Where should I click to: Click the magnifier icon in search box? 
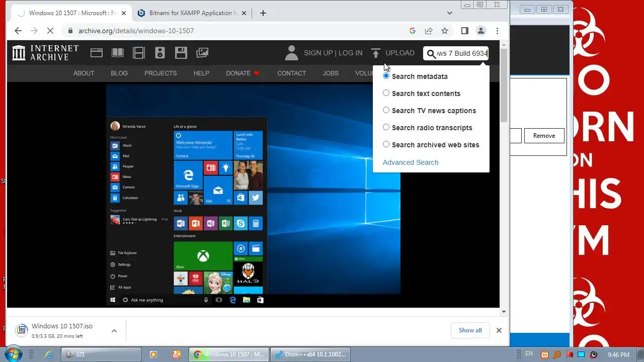click(x=431, y=54)
